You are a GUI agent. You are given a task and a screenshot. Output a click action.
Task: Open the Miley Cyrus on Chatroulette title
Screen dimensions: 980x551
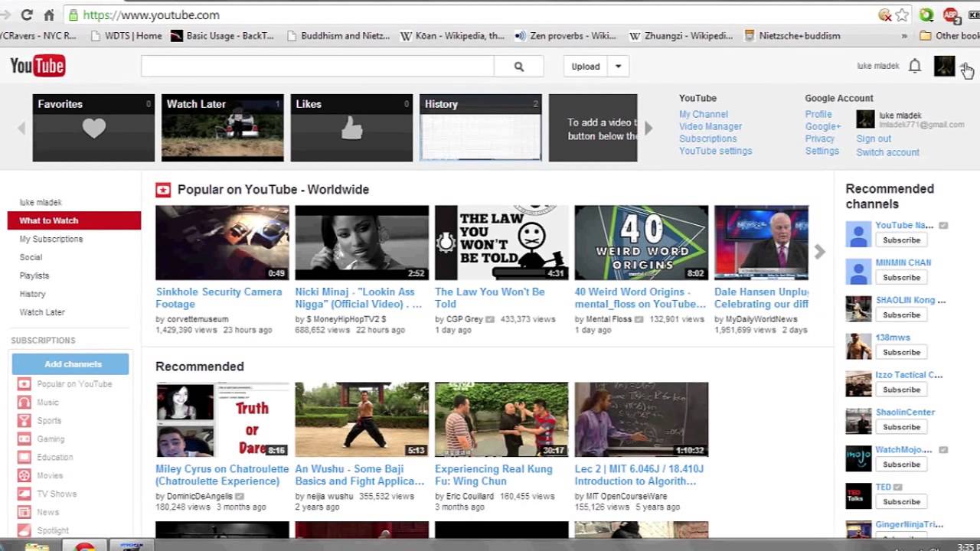(x=222, y=474)
